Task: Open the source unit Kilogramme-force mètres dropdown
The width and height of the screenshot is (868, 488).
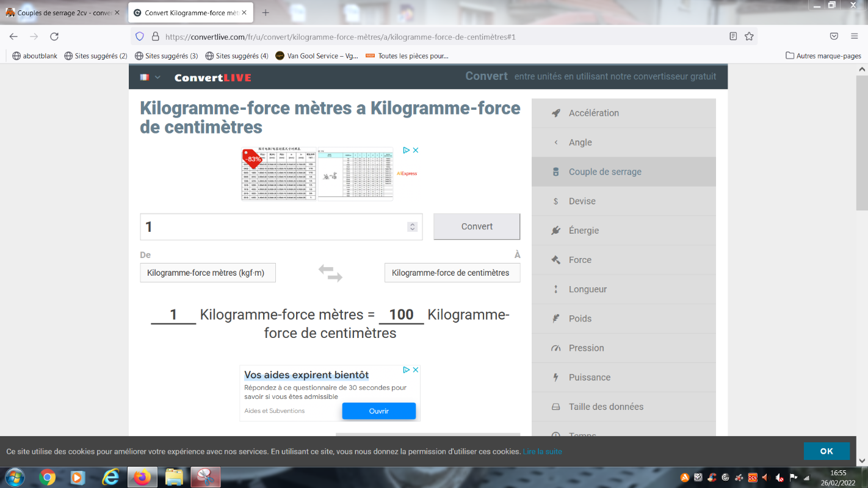Action: 208,273
